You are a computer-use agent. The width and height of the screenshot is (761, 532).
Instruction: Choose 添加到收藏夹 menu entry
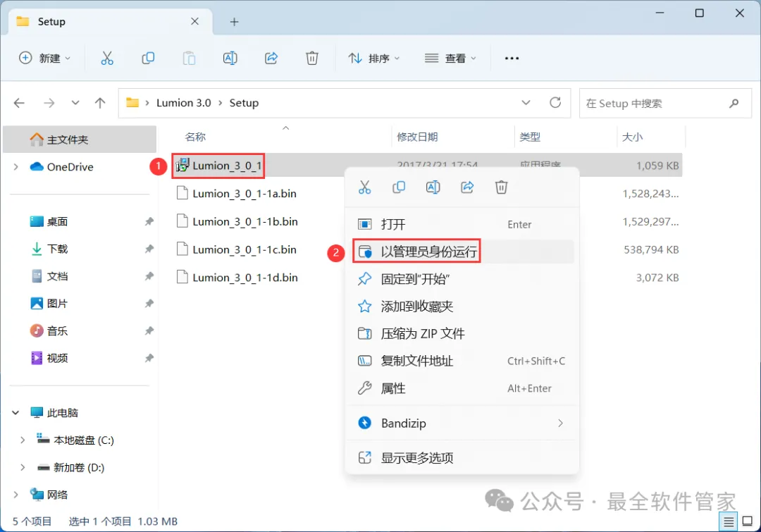(x=462, y=307)
